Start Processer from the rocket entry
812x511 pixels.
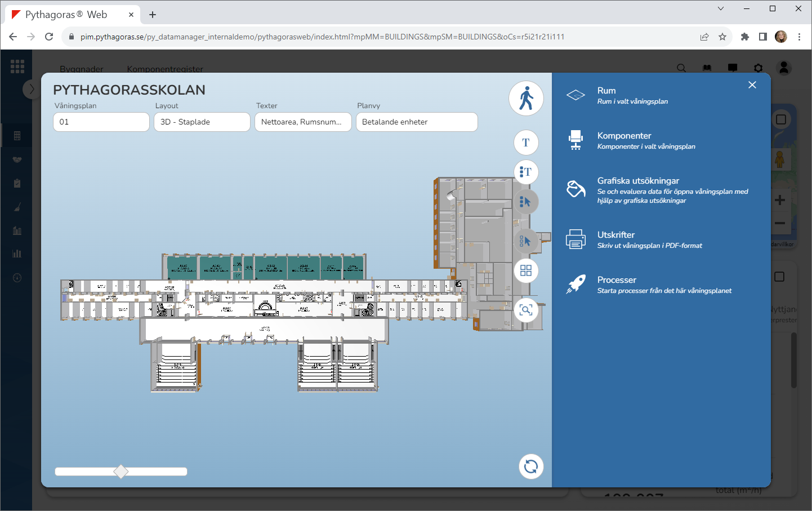coord(617,280)
